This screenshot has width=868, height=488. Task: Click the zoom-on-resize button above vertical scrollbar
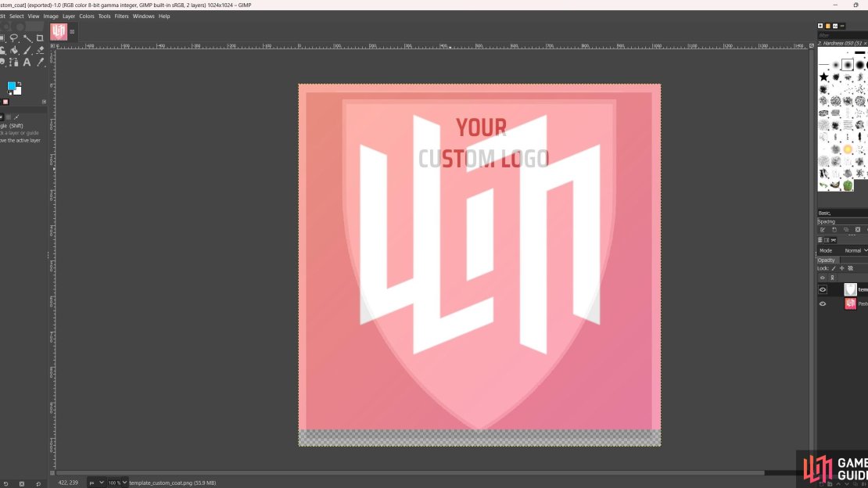(x=812, y=46)
